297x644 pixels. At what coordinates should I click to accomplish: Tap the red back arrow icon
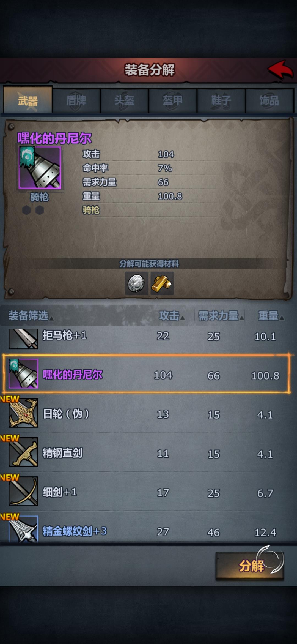280,70
